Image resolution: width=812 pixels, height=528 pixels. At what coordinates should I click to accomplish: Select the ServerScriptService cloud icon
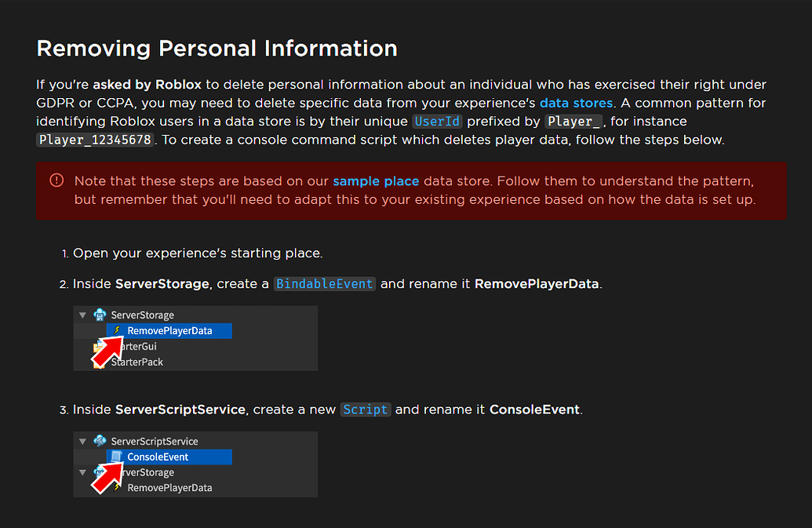(100, 441)
